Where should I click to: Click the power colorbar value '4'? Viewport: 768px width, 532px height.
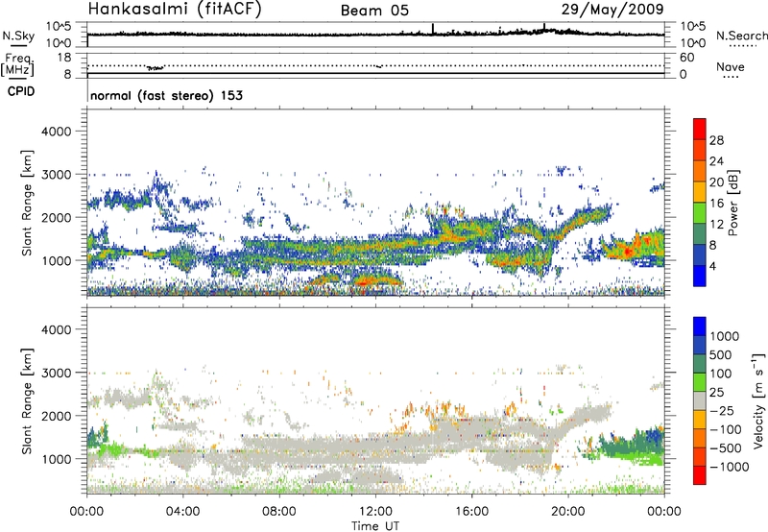(713, 266)
